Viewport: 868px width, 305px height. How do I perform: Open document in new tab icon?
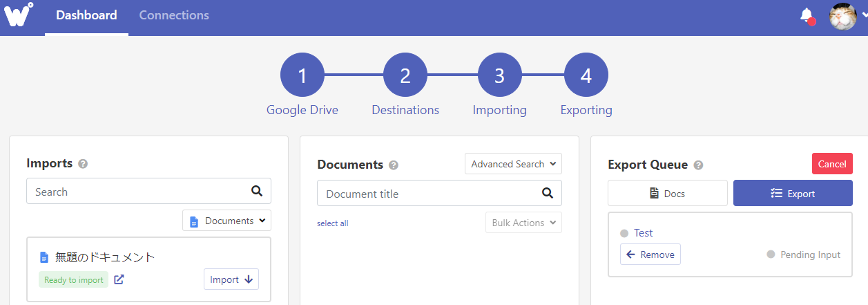point(119,280)
